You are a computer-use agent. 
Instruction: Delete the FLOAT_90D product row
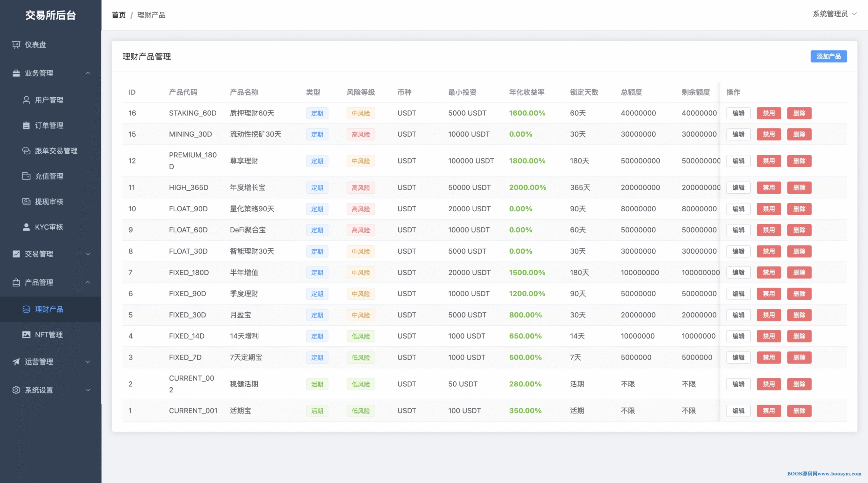pos(799,209)
